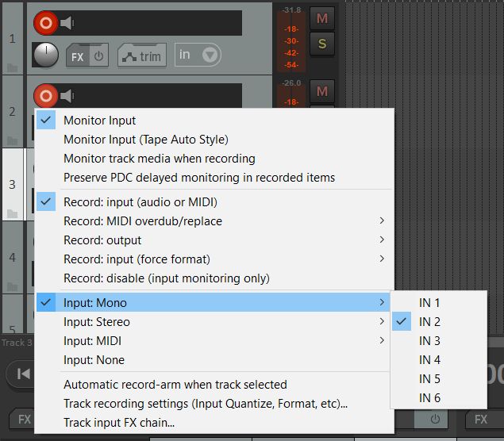Solo track 1 with S button
The height and width of the screenshot is (441, 504).
pos(322,44)
